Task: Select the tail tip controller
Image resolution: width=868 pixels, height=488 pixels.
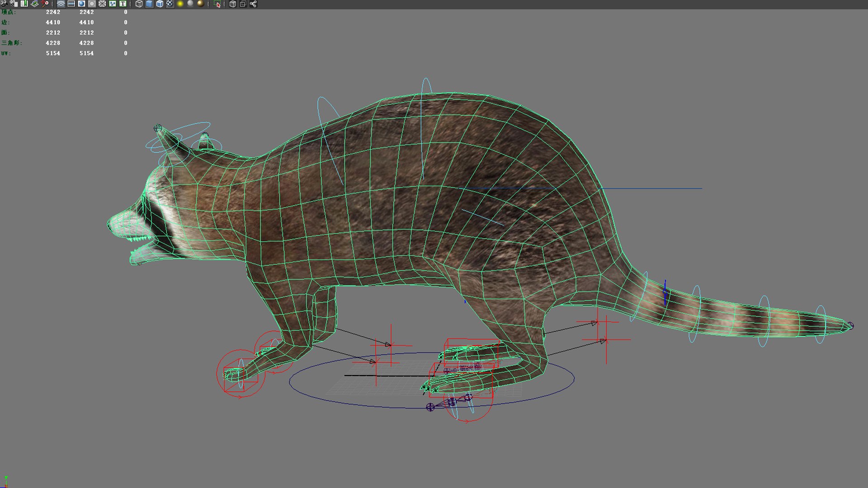Action: coord(850,325)
